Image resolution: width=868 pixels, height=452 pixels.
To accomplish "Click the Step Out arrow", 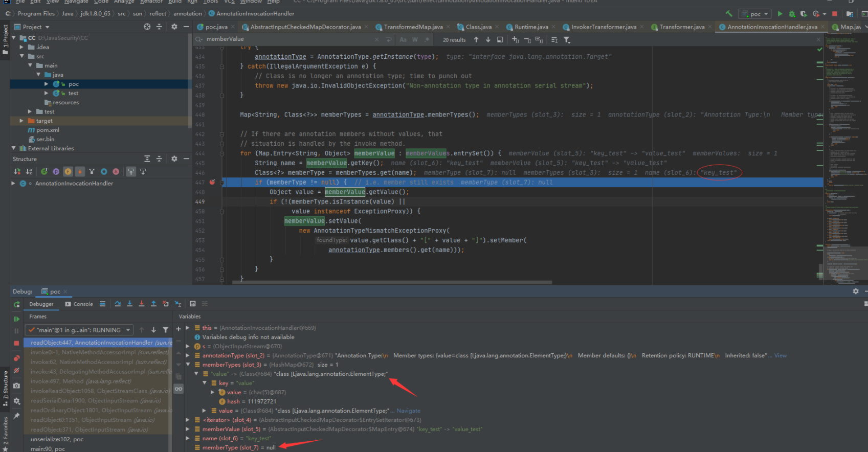I will pos(153,304).
